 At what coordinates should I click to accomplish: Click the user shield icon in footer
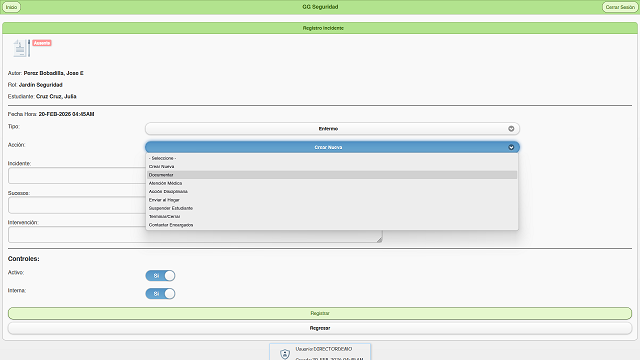click(x=285, y=353)
